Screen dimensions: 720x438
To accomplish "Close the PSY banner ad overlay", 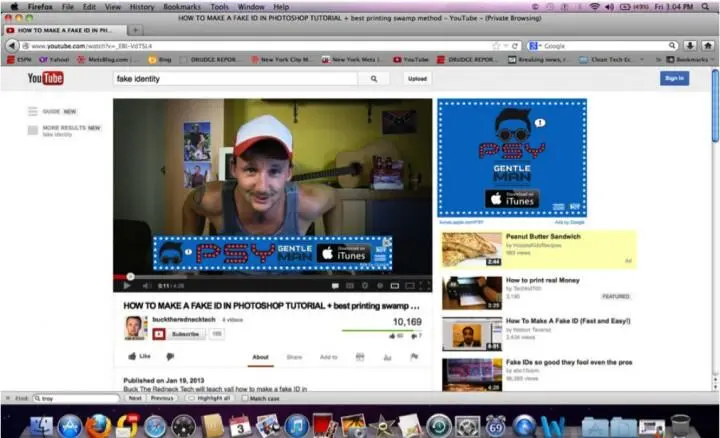I will pos(388,241).
